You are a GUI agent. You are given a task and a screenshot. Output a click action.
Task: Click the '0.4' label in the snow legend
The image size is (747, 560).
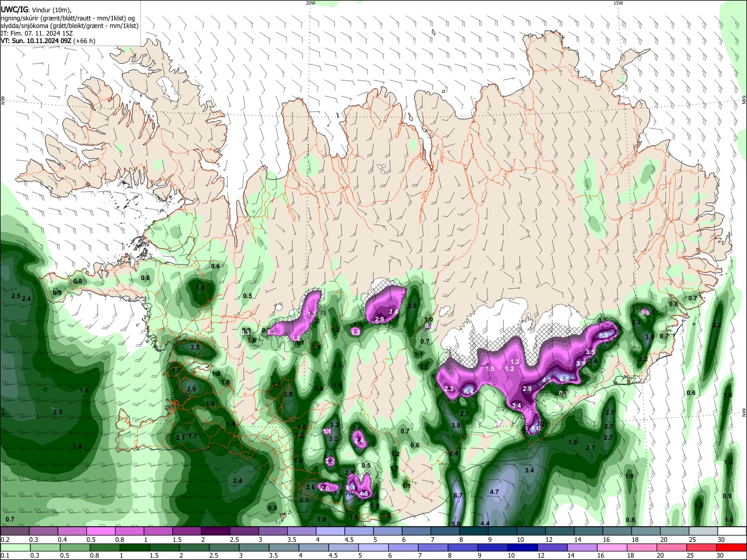click(63, 540)
